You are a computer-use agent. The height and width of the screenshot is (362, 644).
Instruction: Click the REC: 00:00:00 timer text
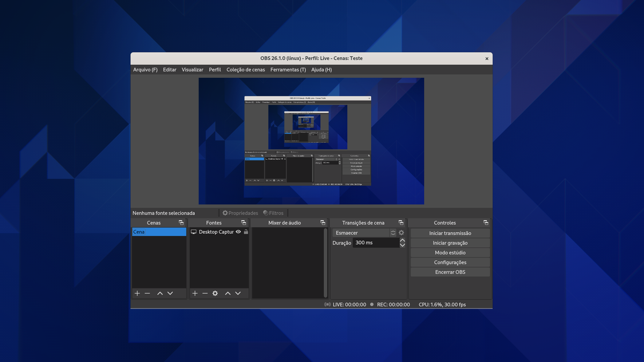[393, 304]
